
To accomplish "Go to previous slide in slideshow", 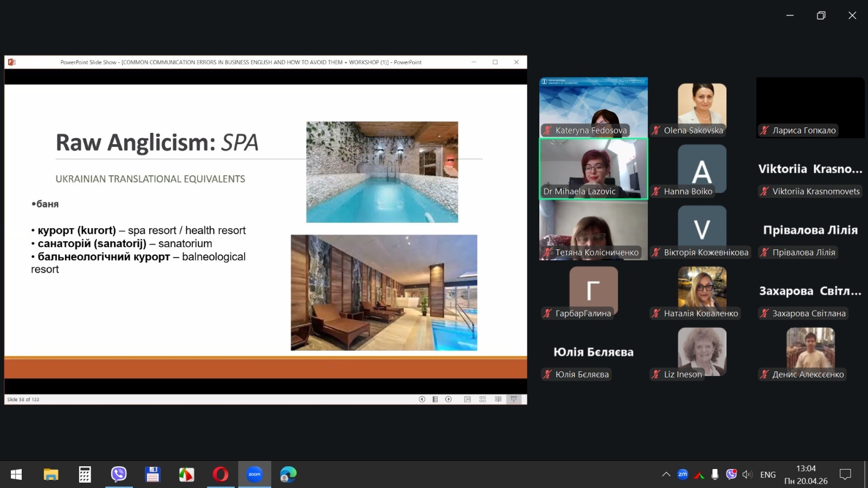I will (422, 399).
